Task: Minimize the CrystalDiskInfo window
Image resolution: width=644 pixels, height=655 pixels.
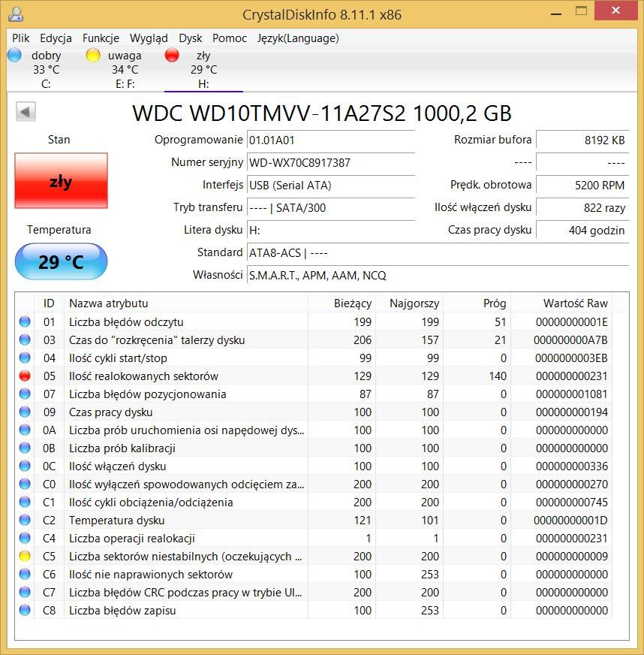Action: (556, 14)
